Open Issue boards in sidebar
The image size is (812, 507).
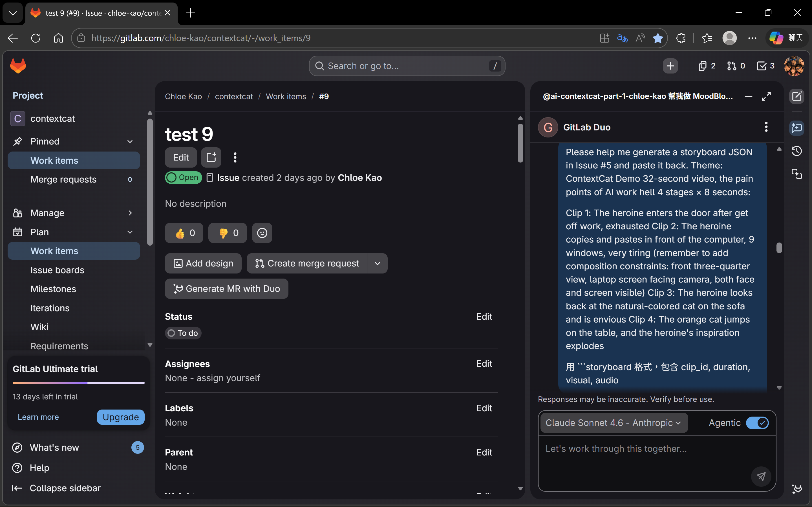58,270
